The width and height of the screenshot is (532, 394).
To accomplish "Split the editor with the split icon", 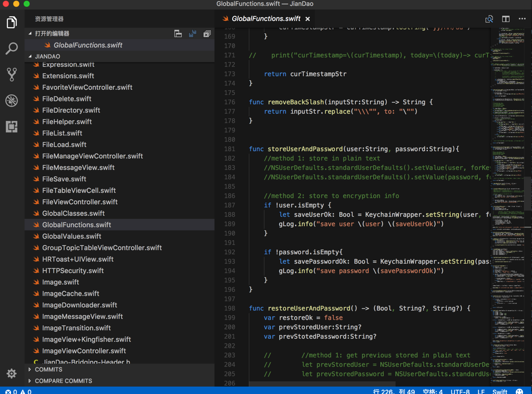I will [x=505, y=19].
